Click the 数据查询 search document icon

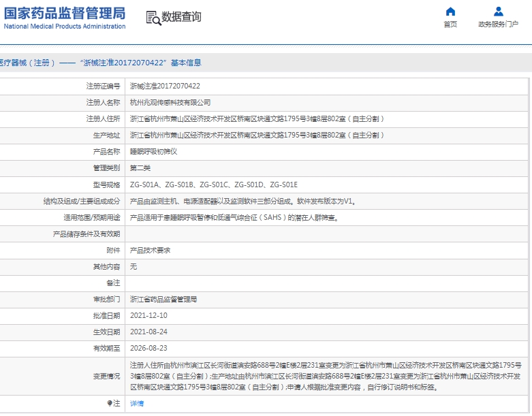[153, 18]
